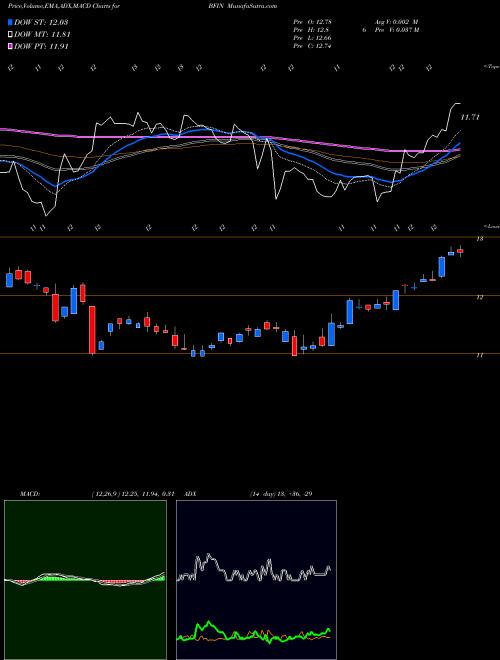
Task: Click the 'Pre C: 12.74' value
Action: [x=314, y=46]
